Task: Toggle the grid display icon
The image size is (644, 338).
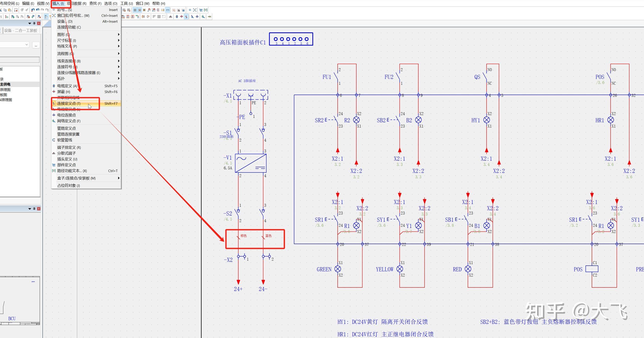Action: [135, 10]
